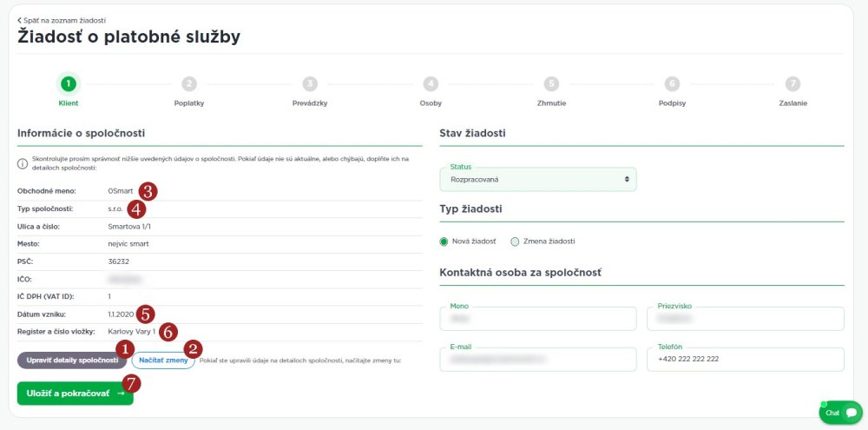Click the step 6 Podpisy circle icon

tap(672, 83)
